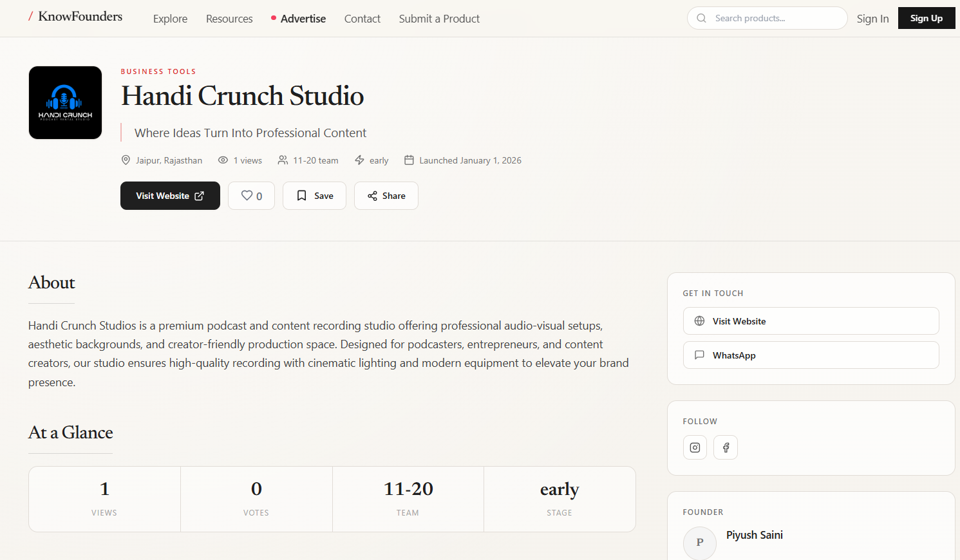Open the Instagram follow icon

click(695, 447)
